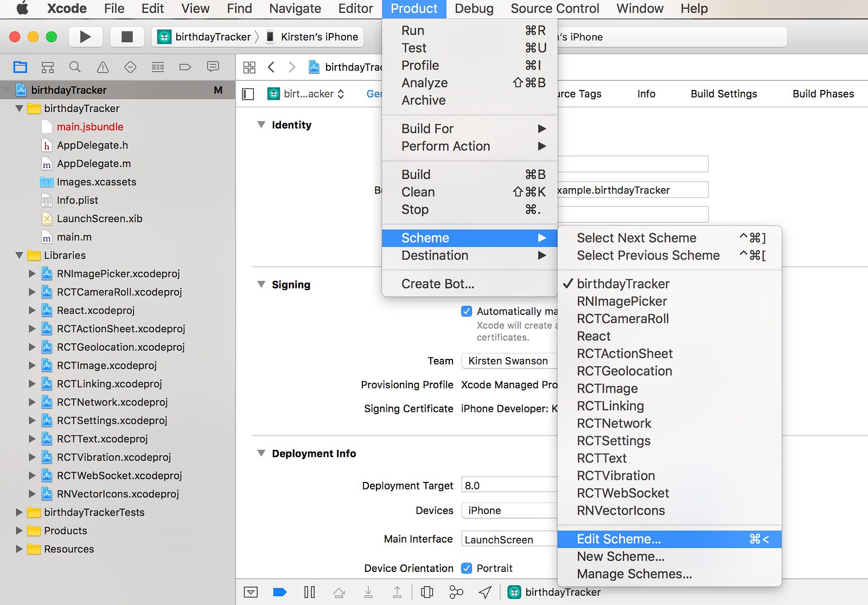868x605 pixels.
Task: Click the Step Out debug icon
Action: (x=397, y=592)
